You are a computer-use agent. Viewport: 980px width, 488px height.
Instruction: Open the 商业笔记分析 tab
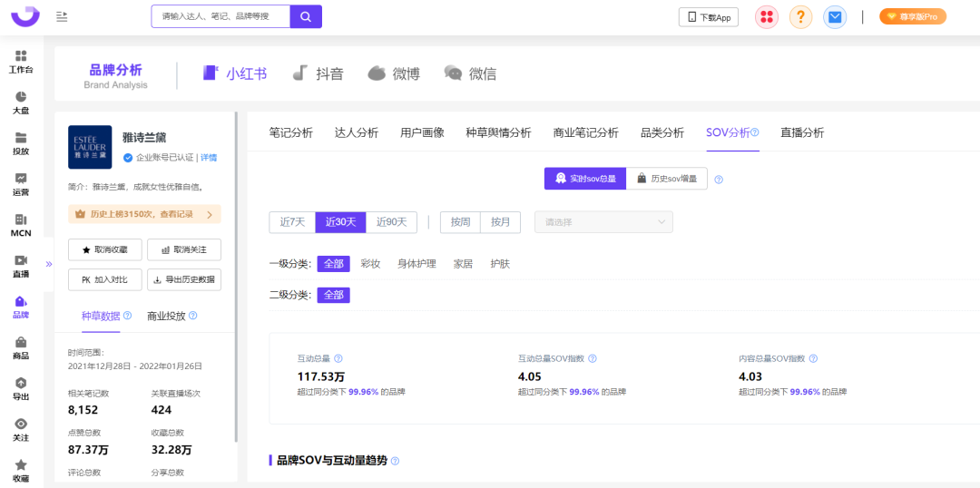(x=586, y=132)
